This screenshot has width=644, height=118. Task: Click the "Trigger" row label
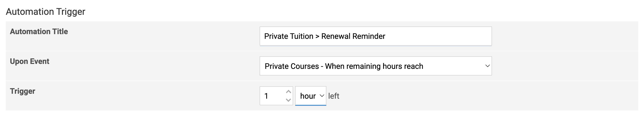click(23, 91)
